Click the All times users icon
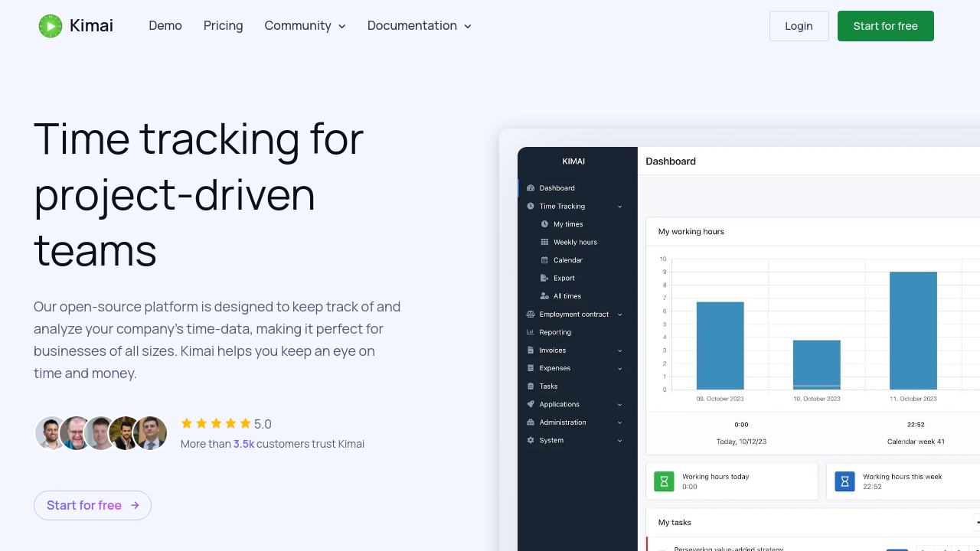The width and height of the screenshot is (980, 551). (544, 296)
